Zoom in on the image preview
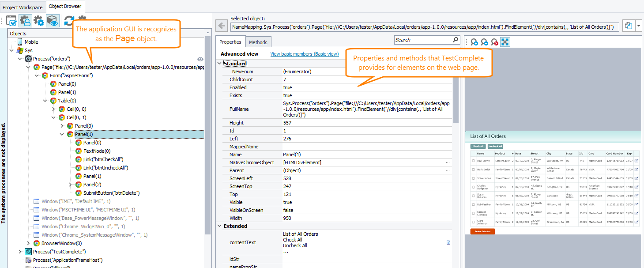644x268 pixels. pyautogui.click(x=474, y=42)
